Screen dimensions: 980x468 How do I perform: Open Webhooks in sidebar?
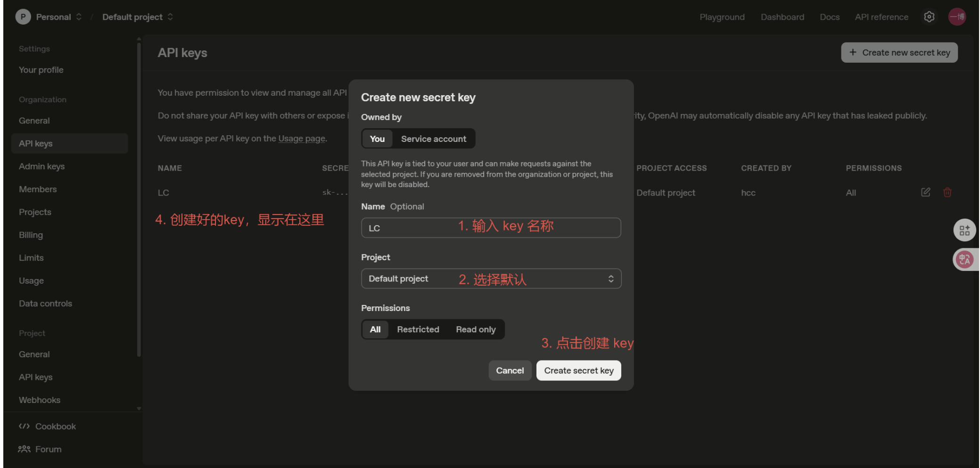tap(70, 400)
